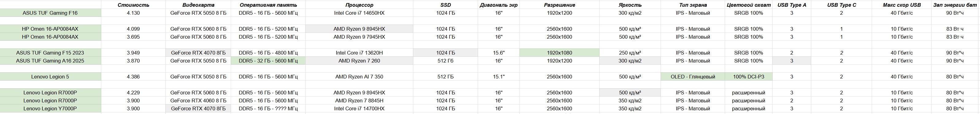The height and width of the screenshot is (114, 980).
Task: Select the AMD Ryzen 7 260 cell
Action: [x=359, y=61]
